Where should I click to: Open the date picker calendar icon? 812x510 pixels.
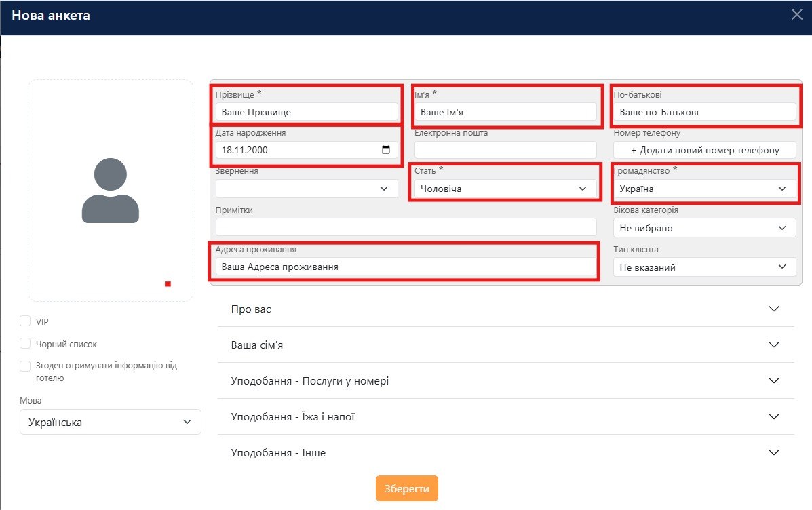[386, 150]
